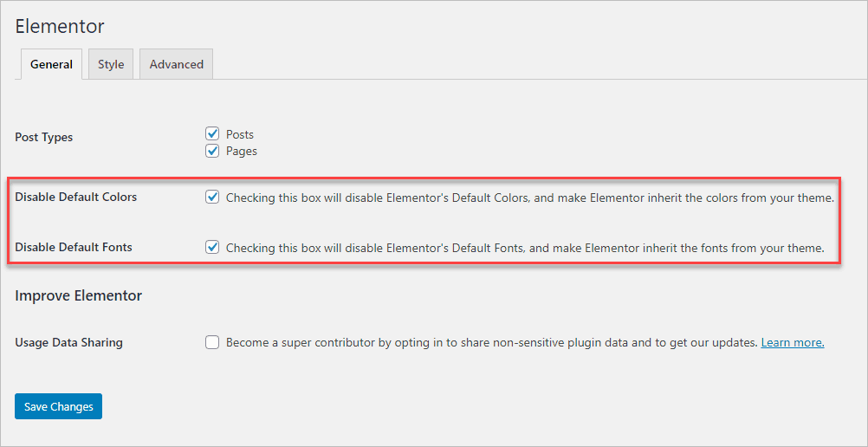Click the Default Fonts inherit description text

tap(524, 248)
